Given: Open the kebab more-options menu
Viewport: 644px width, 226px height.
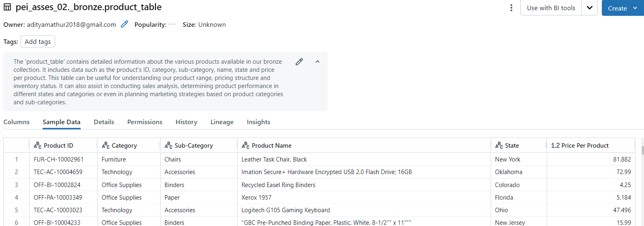Looking at the screenshot, I should [511, 8].
